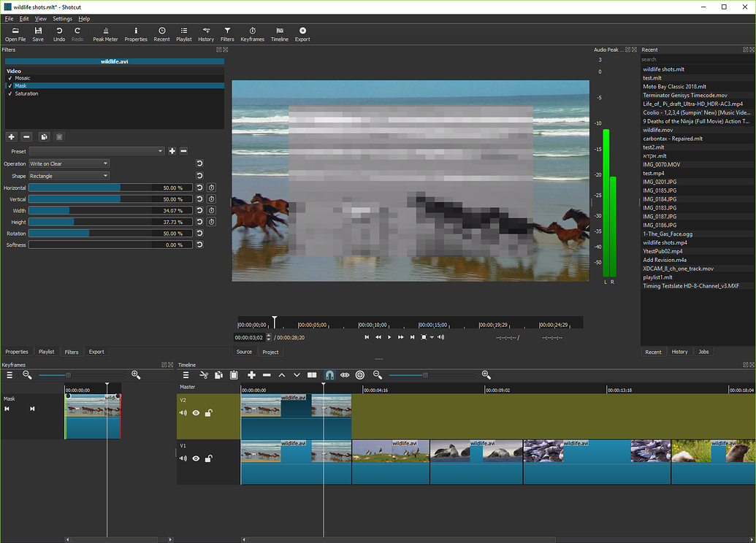Cut the selected clip using the timeline scissors icon
Screen dimensions: 756x543
204,375
